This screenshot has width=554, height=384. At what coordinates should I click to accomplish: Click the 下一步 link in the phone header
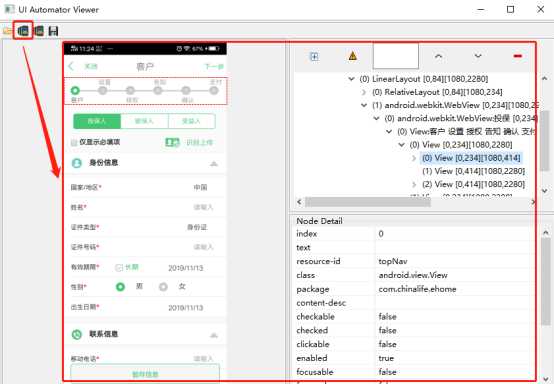click(x=214, y=66)
